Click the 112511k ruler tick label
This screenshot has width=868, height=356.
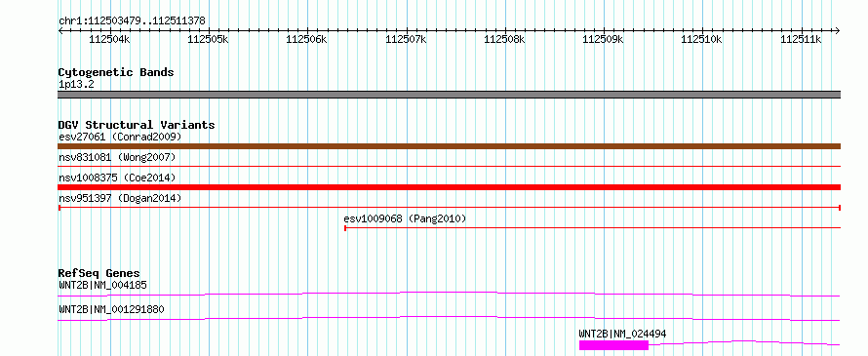coord(801,39)
